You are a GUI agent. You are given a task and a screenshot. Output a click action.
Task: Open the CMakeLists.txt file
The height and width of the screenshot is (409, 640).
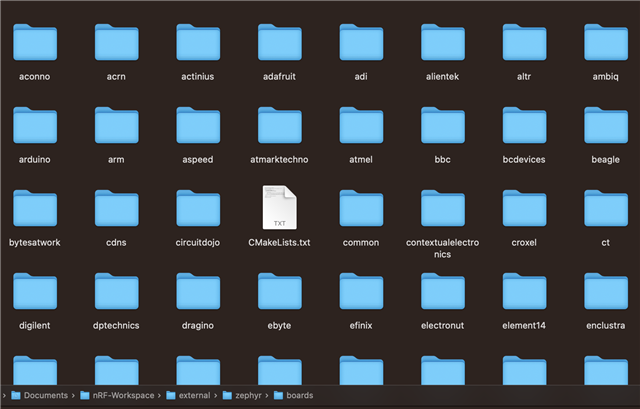click(279, 210)
